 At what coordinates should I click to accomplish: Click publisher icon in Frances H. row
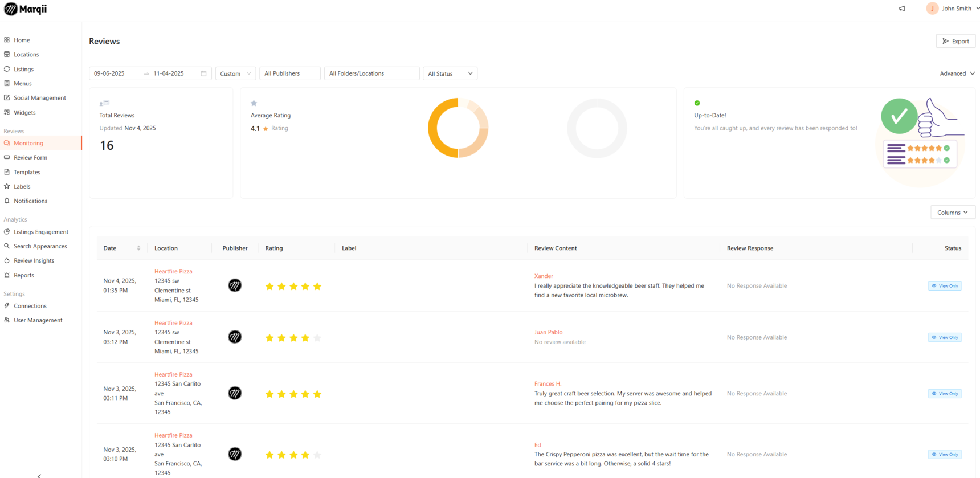click(235, 393)
